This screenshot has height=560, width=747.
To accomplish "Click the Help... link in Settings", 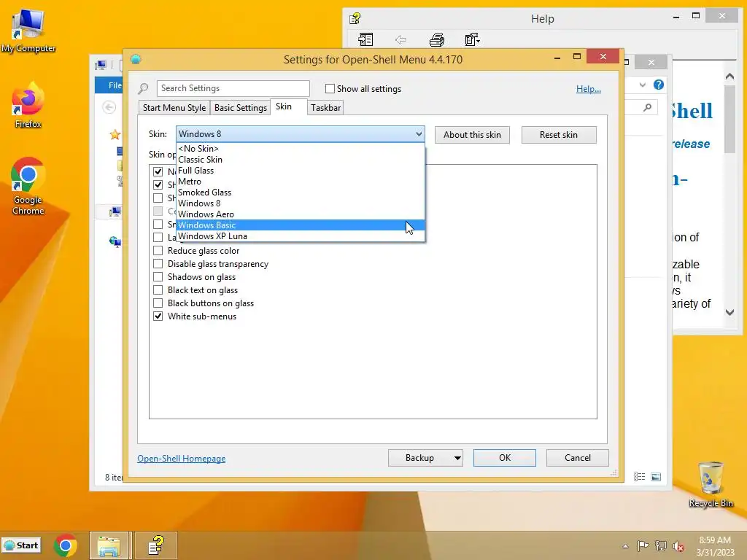I will tap(589, 88).
